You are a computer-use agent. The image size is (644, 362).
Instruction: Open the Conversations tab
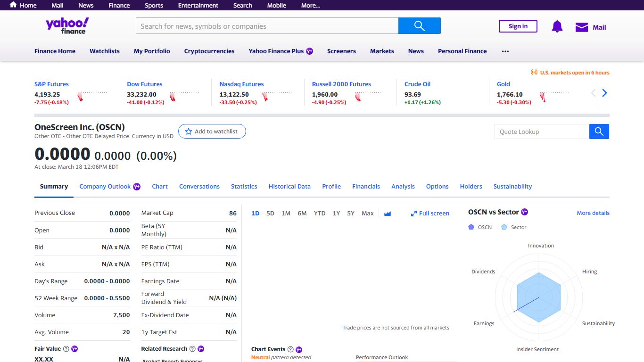point(199,186)
